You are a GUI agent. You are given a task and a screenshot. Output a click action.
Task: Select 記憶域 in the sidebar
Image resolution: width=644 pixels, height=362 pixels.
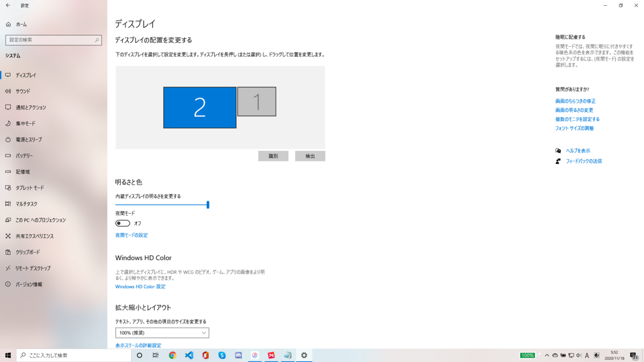point(32,172)
